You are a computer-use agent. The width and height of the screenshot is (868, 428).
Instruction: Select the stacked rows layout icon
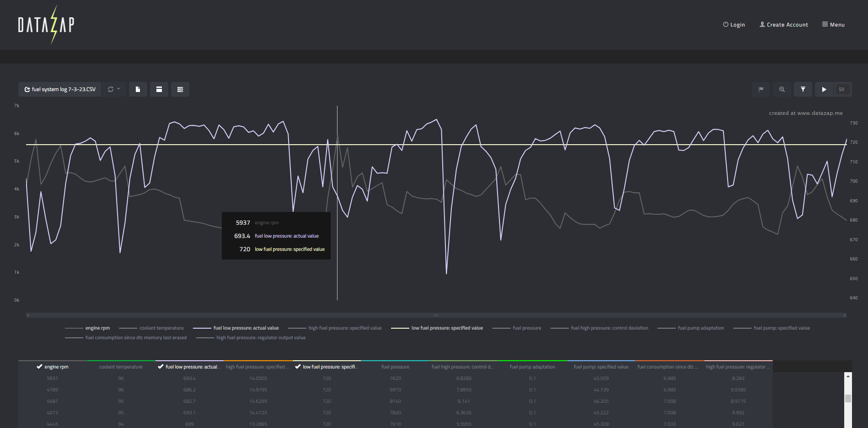[x=180, y=89]
